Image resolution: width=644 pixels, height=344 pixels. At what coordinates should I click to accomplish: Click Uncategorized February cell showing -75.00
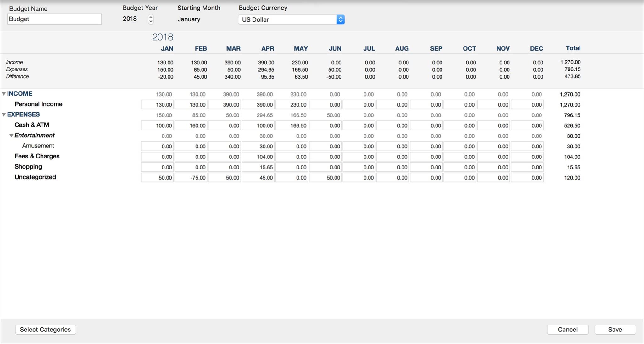(x=191, y=178)
